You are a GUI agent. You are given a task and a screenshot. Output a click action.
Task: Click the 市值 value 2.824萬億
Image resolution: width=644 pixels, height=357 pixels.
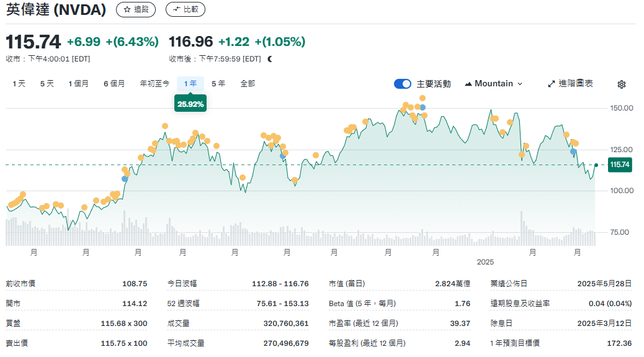(453, 284)
